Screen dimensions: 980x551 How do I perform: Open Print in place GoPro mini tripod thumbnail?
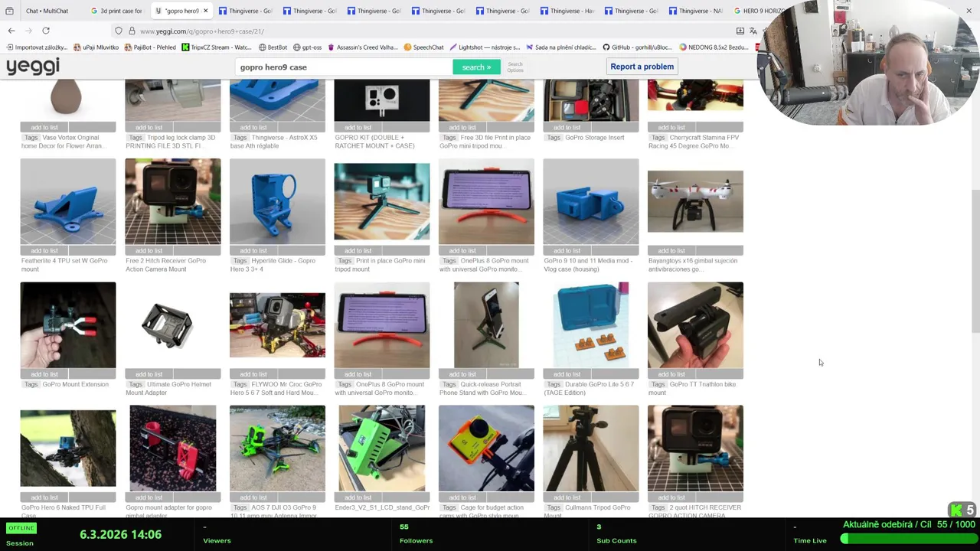(382, 202)
